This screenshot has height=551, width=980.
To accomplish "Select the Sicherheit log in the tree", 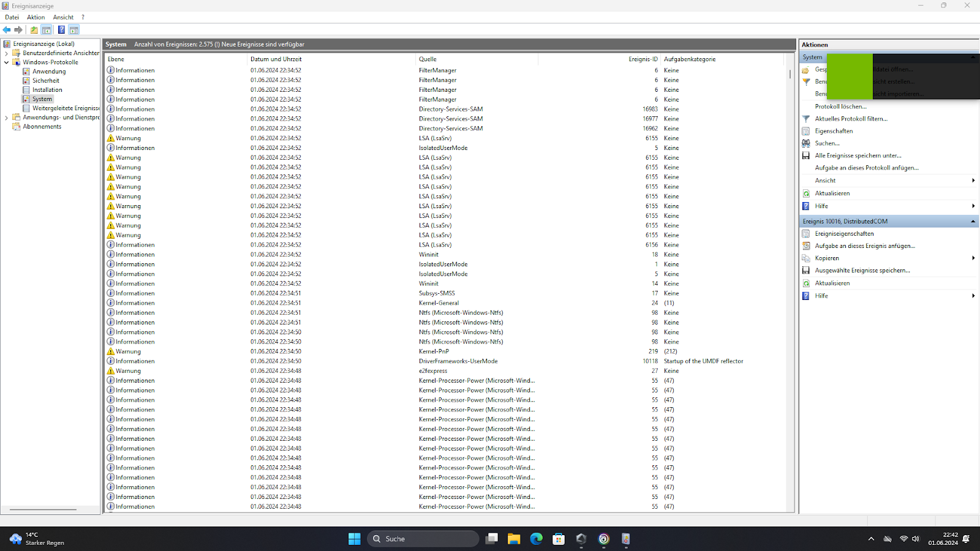I will (x=46, y=81).
